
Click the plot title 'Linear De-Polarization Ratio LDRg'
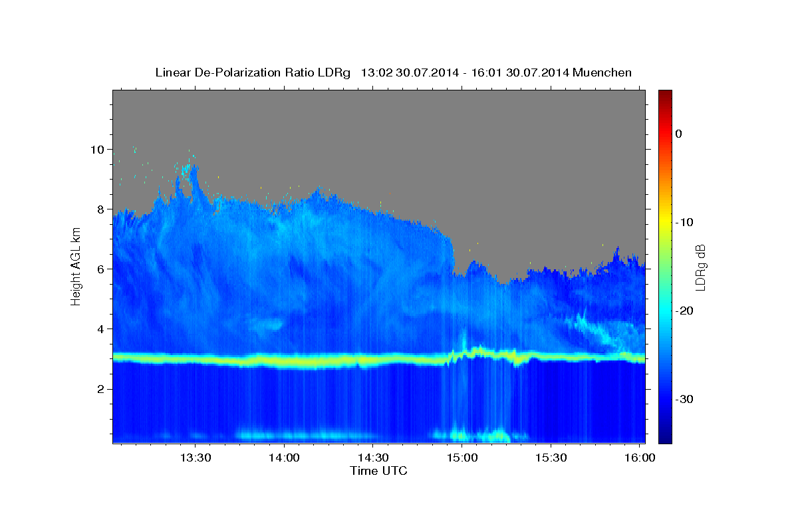pos(252,72)
